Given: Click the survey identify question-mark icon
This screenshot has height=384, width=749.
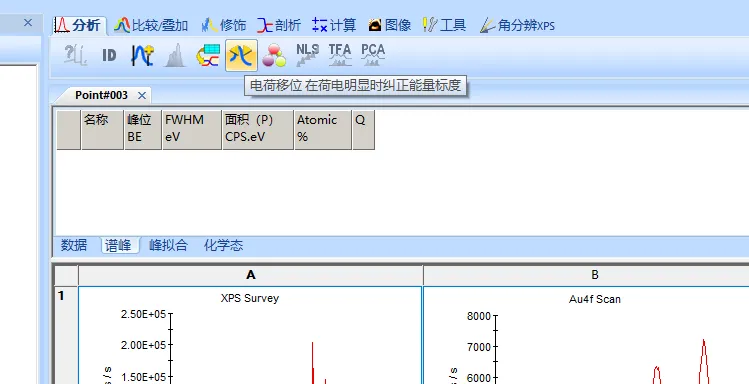Looking at the screenshot, I should [x=76, y=55].
